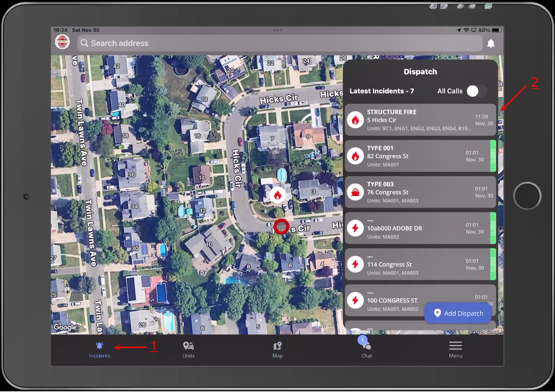Tap the fire department logo

click(x=62, y=42)
